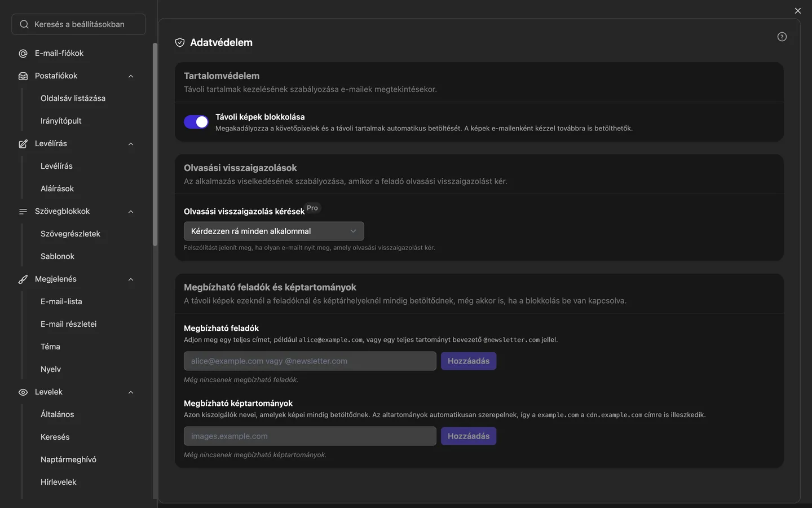Open the Aláírások settings page
812x508 pixels.
point(57,189)
